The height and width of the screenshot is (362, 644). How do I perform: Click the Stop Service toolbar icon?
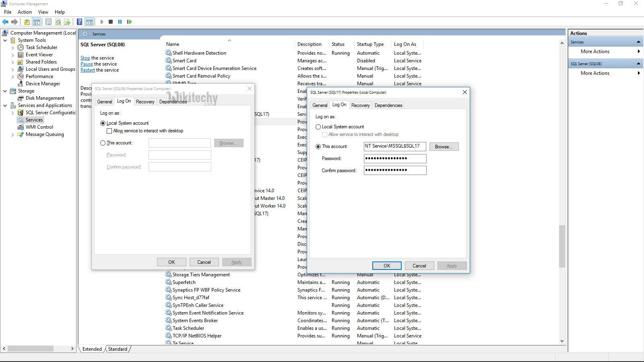click(111, 22)
